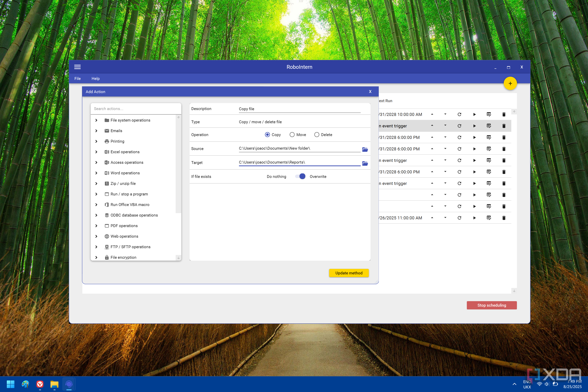
Task: Click the yellow plus add task button
Action: (510, 83)
